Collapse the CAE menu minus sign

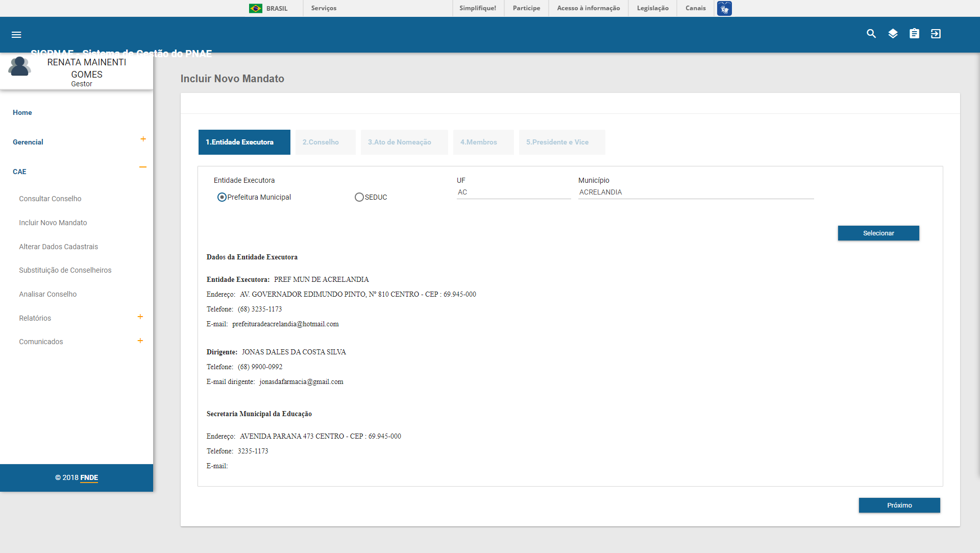(x=143, y=167)
